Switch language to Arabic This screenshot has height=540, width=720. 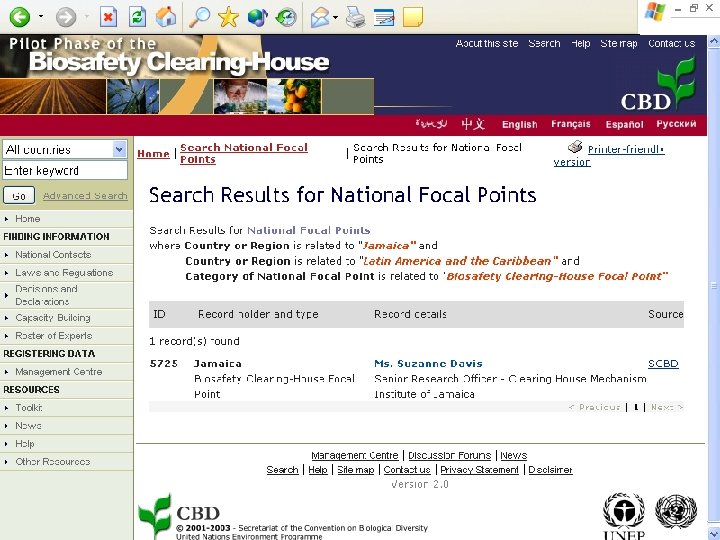431,124
